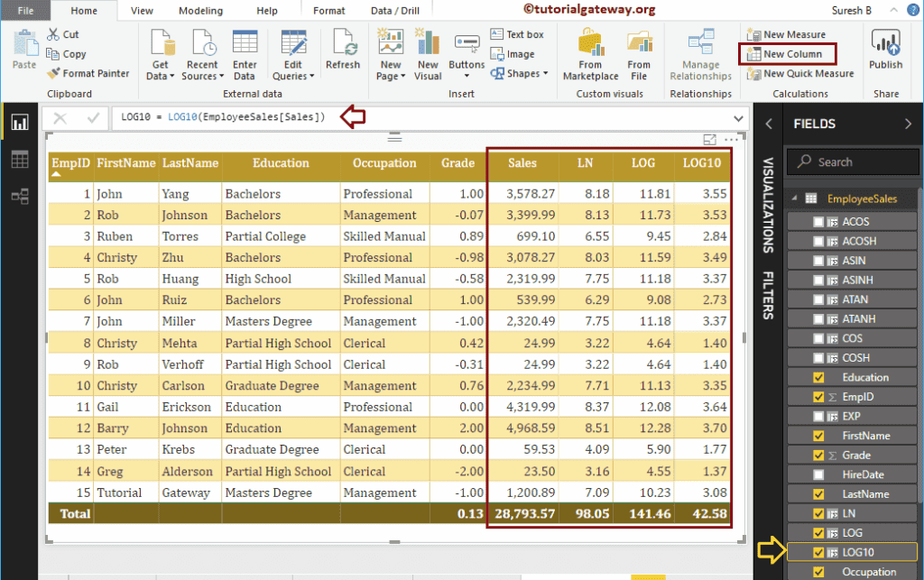924x580 pixels.
Task: Select the Data view icon in left sidebar
Action: (x=19, y=160)
